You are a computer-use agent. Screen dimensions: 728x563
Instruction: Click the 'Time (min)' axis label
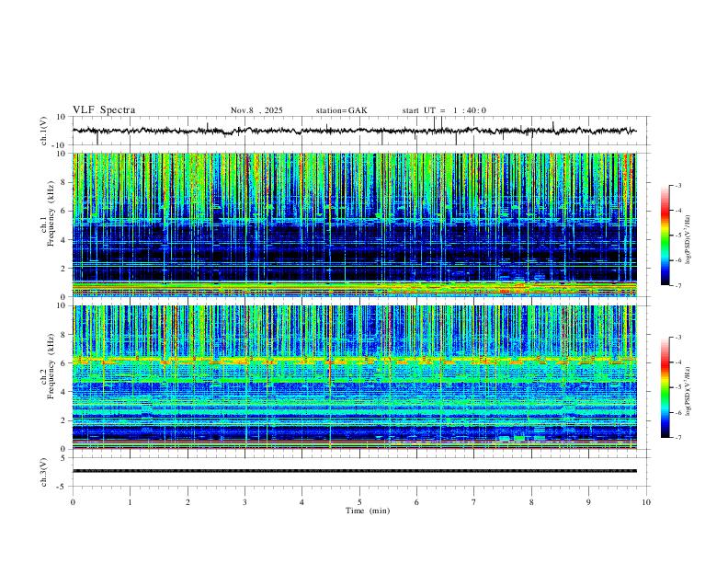tap(368, 511)
